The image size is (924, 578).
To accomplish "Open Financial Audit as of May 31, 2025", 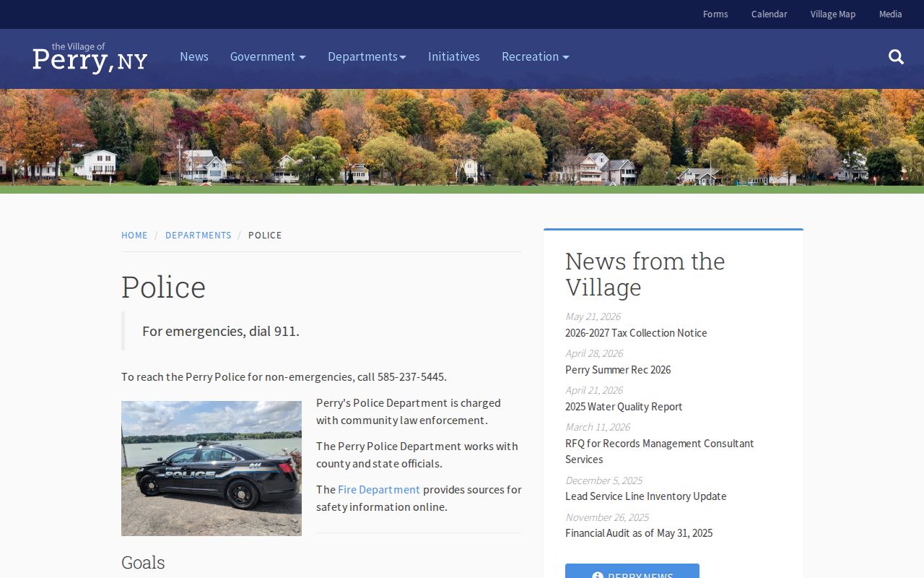I will pos(639,533).
